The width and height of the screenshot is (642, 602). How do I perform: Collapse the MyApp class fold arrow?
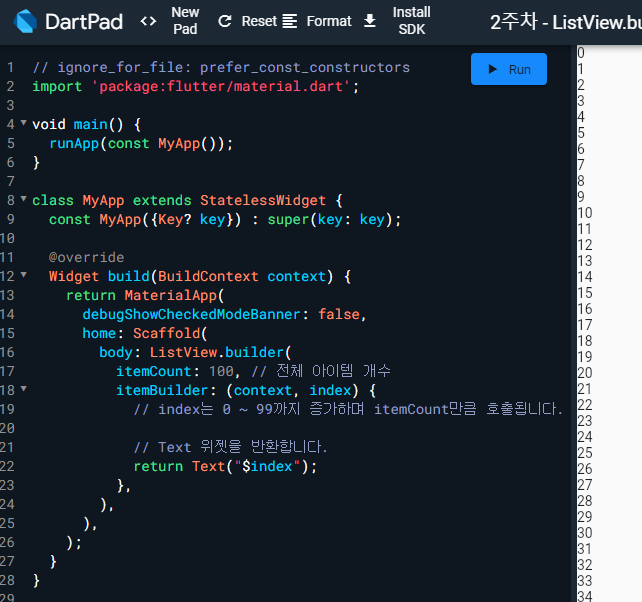coord(24,199)
